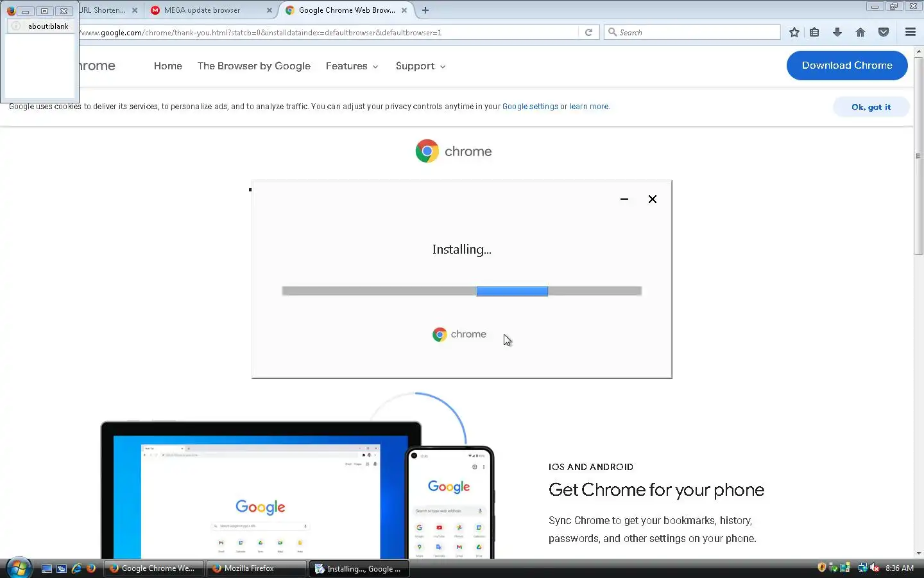Viewport: 924px width, 578px height.
Task: Launch Firefox from quick launch bar
Action: point(91,568)
